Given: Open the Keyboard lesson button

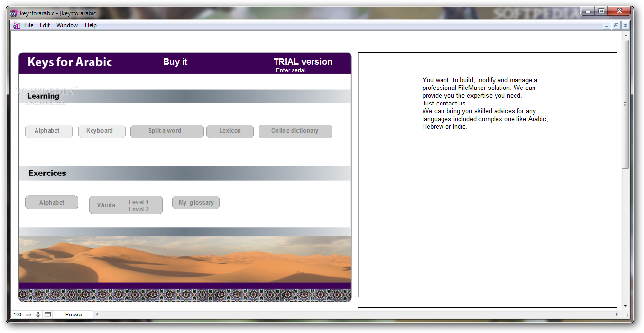Looking at the screenshot, I should (102, 131).
